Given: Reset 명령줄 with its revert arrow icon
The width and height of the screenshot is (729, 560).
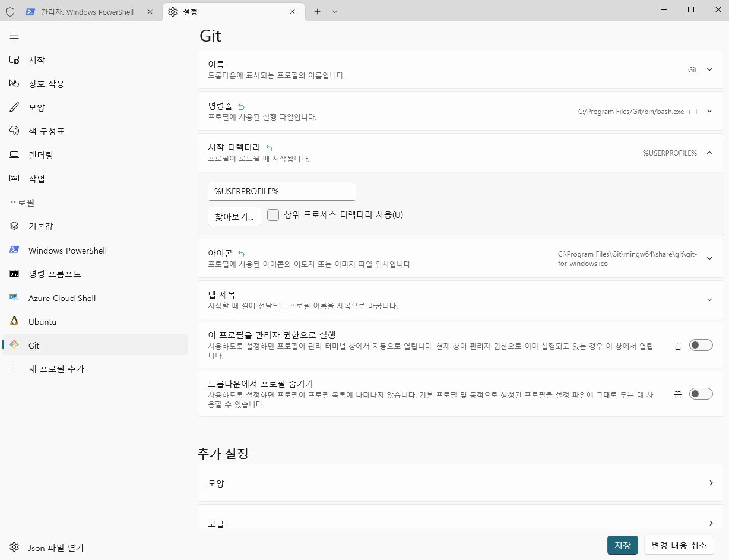Looking at the screenshot, I should click(241, 106).
